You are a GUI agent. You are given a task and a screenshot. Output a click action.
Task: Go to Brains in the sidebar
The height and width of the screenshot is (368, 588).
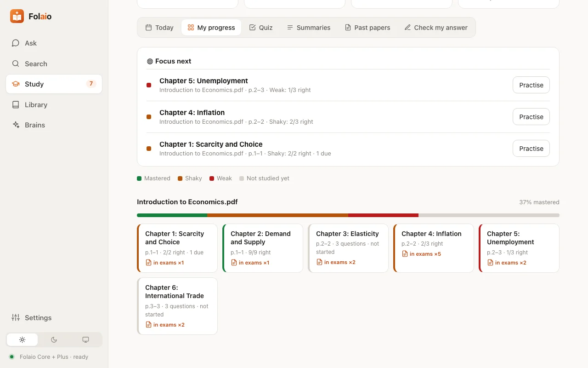[54, 125]
